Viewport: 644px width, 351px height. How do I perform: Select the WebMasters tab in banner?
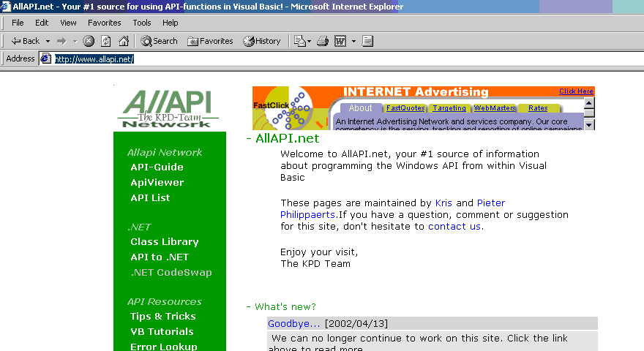495,108
